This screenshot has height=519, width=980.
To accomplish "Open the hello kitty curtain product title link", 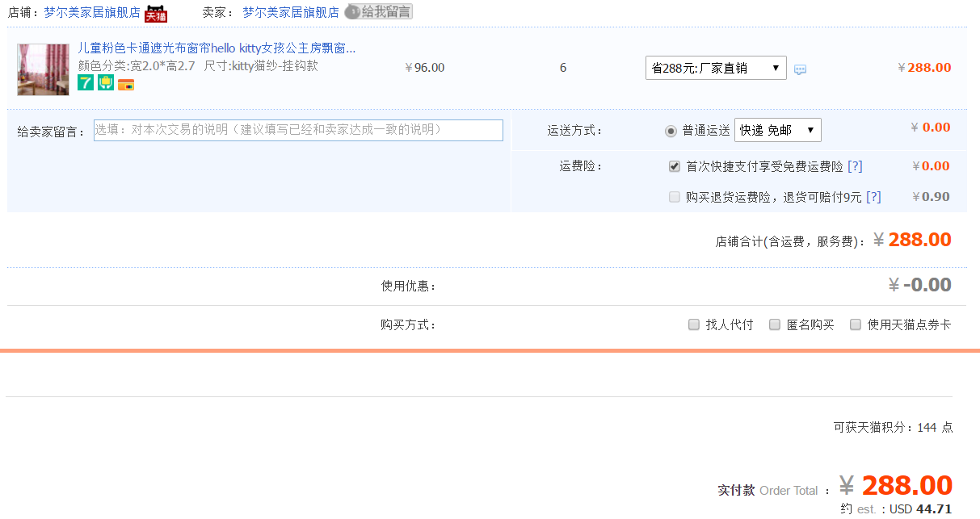I will (217, 48).
